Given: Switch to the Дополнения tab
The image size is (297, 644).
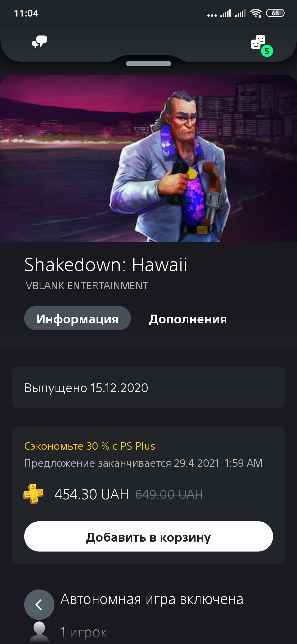Looking at the screenshot, I should click(188, 319).
